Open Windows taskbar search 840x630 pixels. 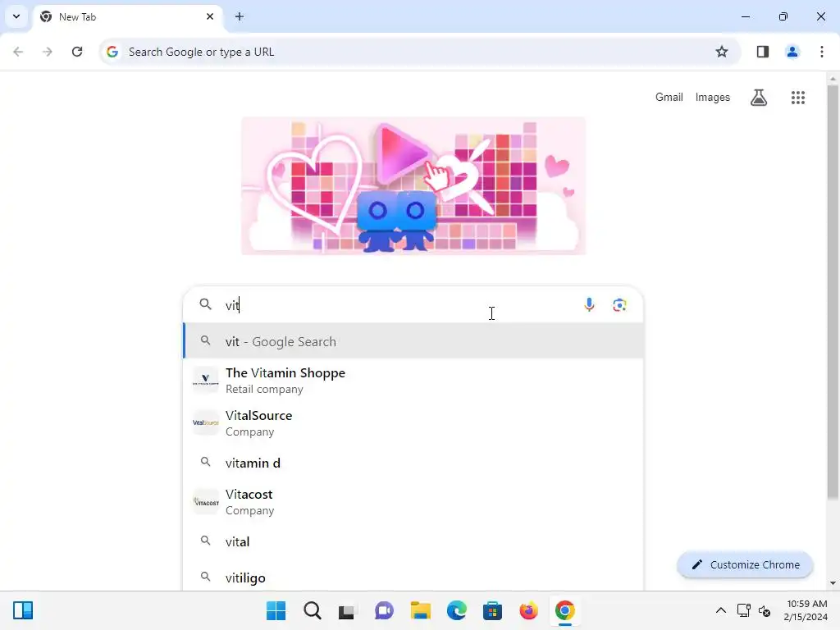pyautogui.click(x=313, y=610)
